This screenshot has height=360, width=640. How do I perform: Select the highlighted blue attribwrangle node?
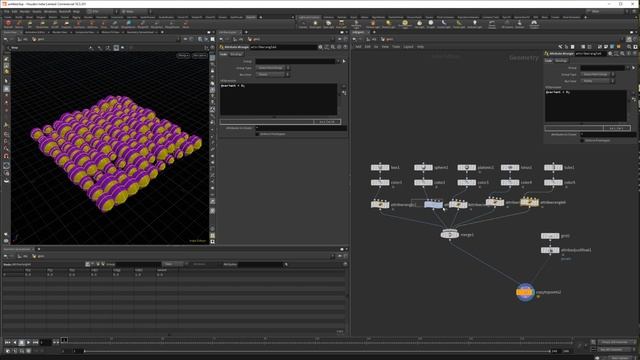tap(433, 204)
